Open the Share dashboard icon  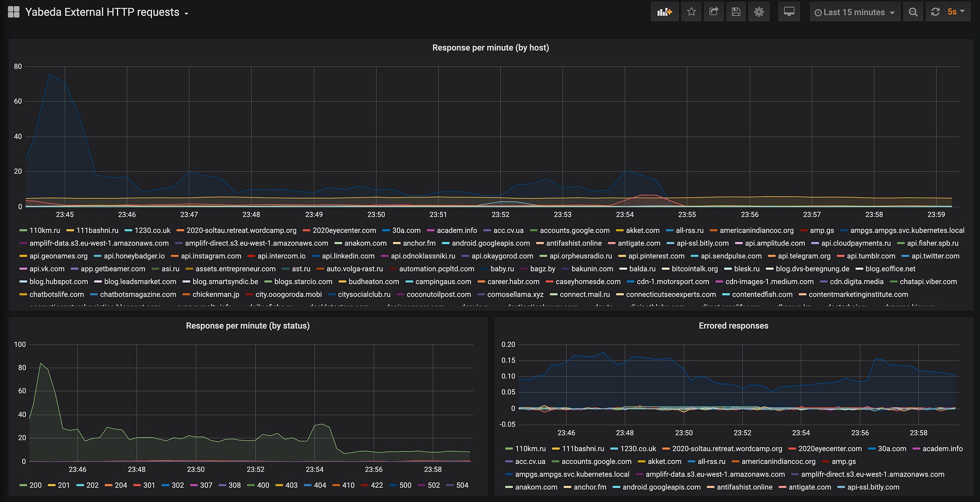tap(714, 12)
